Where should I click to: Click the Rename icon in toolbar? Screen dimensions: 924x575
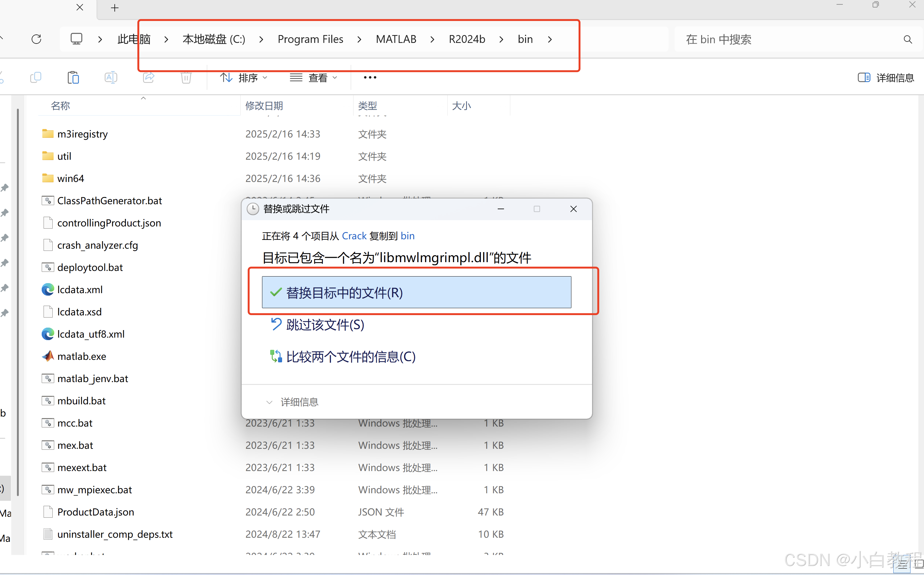(x=111, y=78)
